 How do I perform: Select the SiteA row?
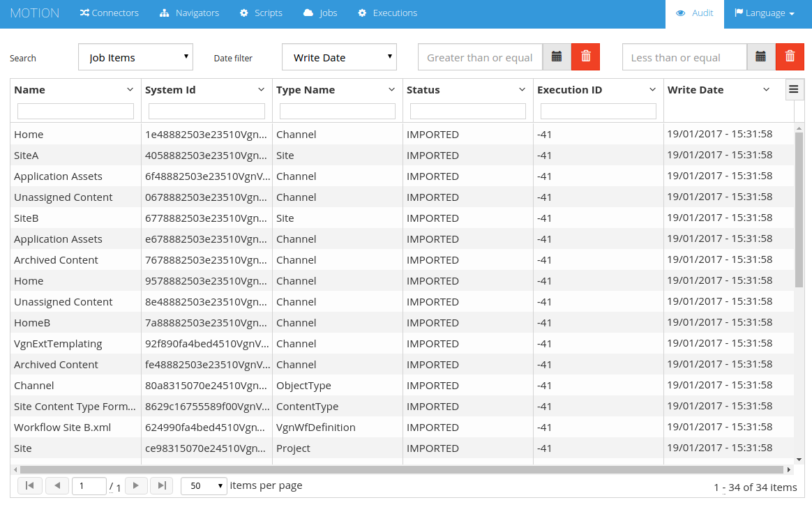coord(402,156)
